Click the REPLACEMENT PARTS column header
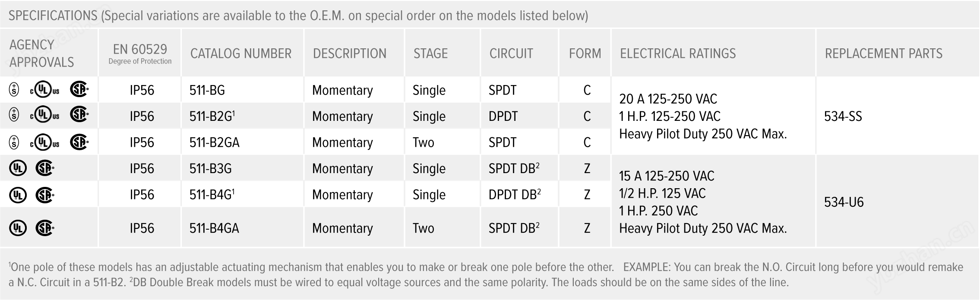This screenshot has width=980, height=300. 883,54
